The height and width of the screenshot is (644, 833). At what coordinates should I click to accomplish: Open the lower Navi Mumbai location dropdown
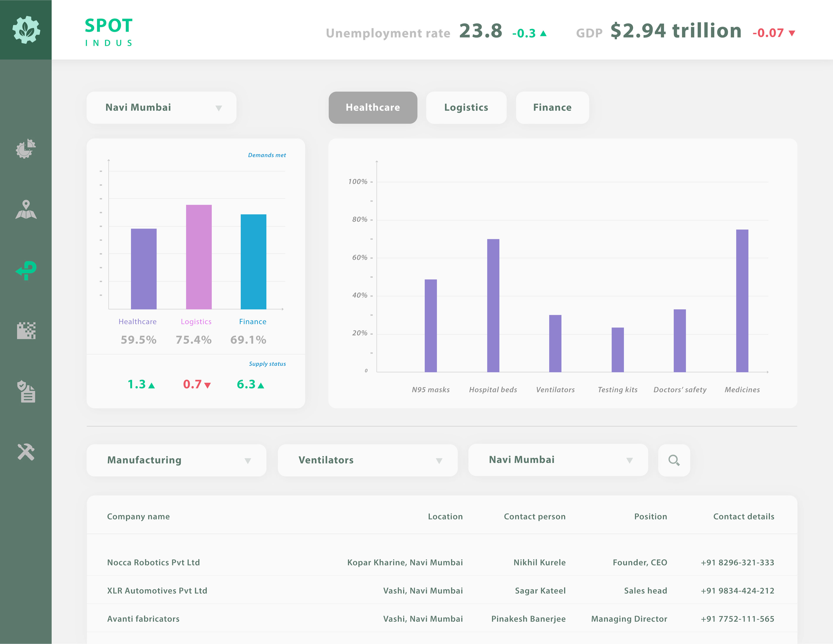point(558,460)
